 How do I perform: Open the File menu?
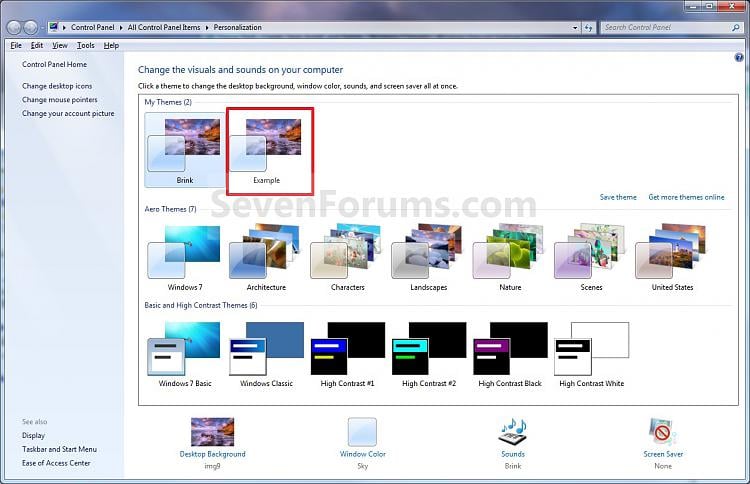pos(16,45)
